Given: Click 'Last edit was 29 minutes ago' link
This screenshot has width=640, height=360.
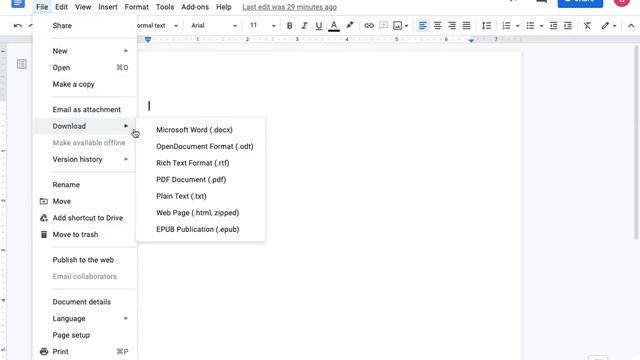Looking at the screenshot, I should (289, 7).
